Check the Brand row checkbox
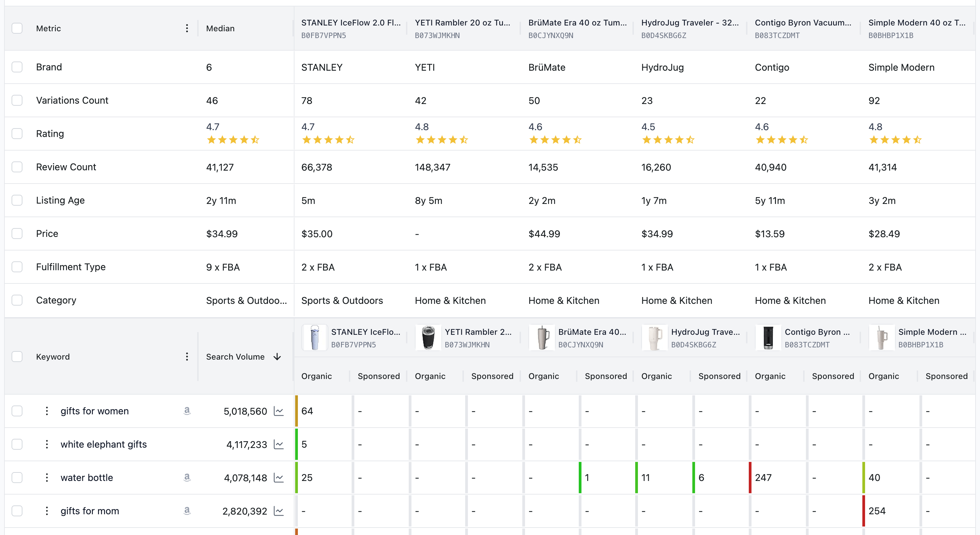Viewport: 980px width, 535px height. click(17, 67)
